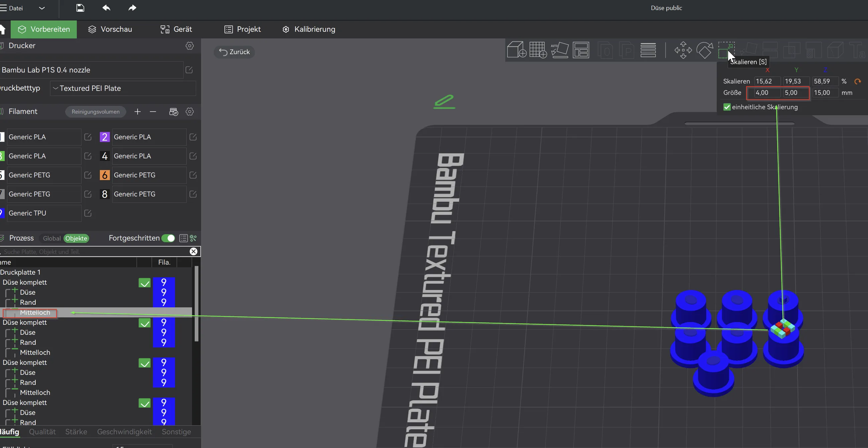Select the Scale tool icon

coord(726,50)
